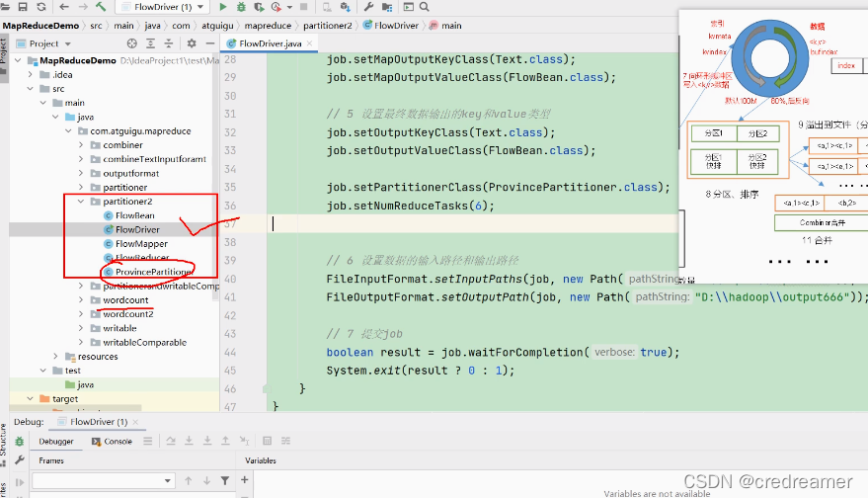Click FlowDriver class in the breadcrumb bar

pyautogui.click(x=391, y=26)
